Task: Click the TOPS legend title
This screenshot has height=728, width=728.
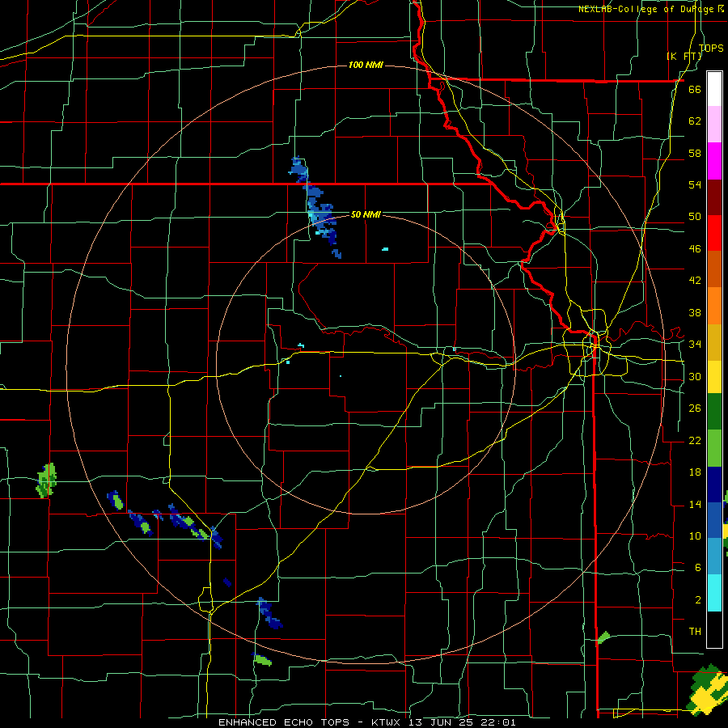Action: [711, 48]
